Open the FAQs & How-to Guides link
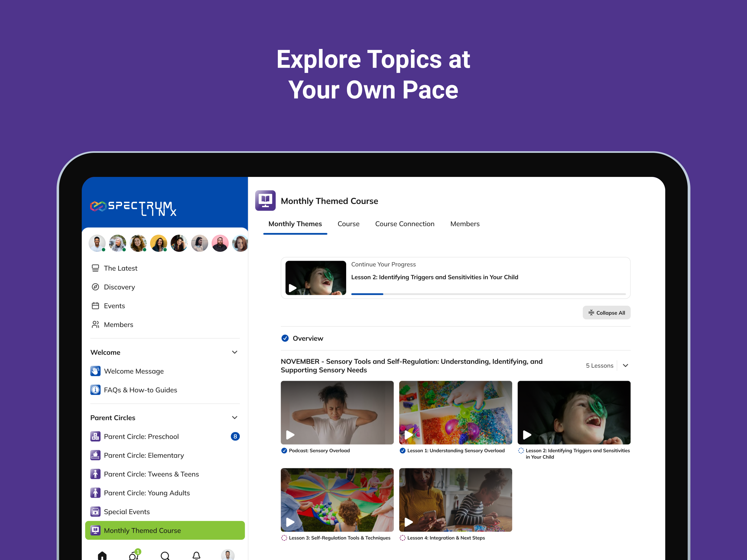747x560 pixels. click(x=141, y=390)
